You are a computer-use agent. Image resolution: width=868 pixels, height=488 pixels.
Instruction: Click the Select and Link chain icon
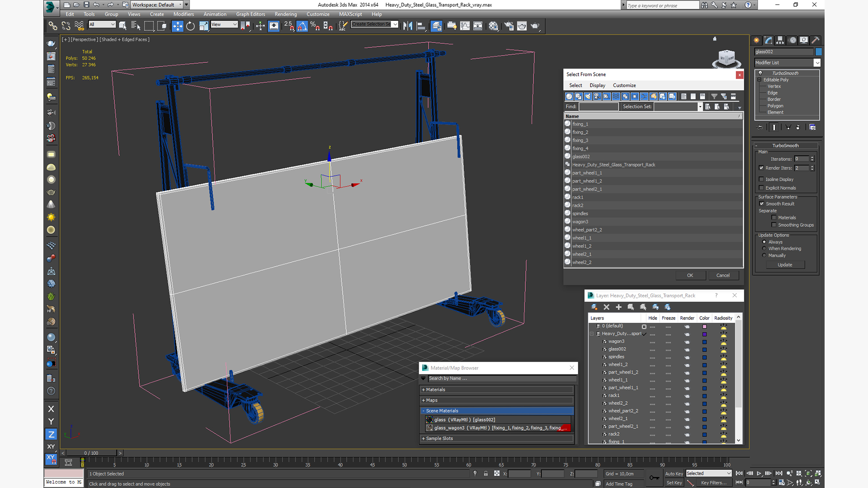pos(53,26)
